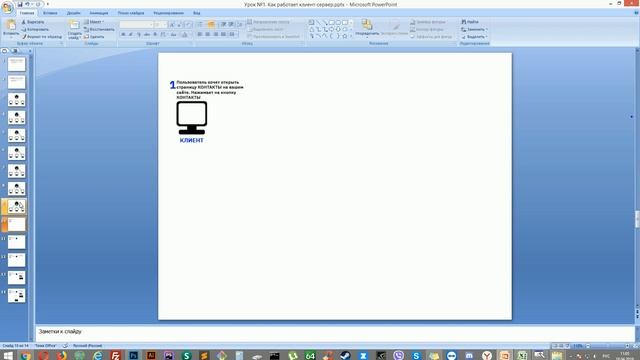Switch to View (Вид) ribbon tab
This screenshot has width=640, height=360.
[197, 13]
